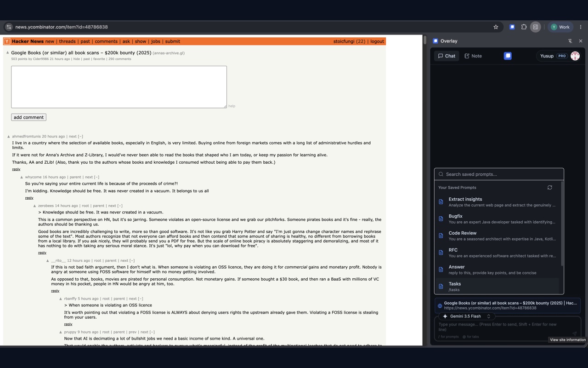Click the browser address bar URL

(62, 27)
